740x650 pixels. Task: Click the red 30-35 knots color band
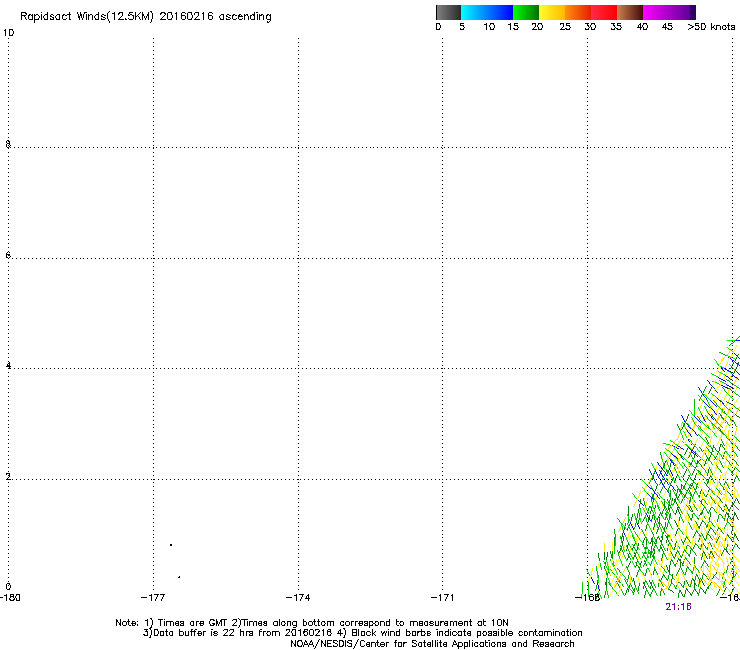point(604,12)
